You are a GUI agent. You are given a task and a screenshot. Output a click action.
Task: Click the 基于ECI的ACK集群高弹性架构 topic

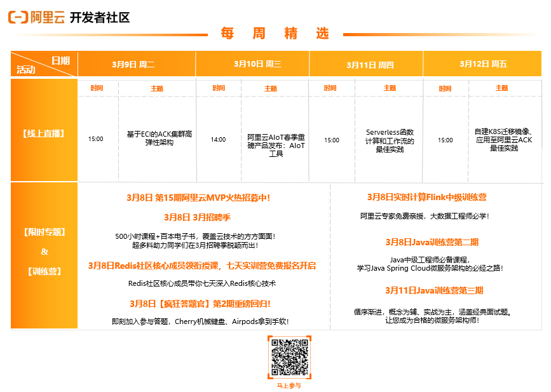(160, 138)
